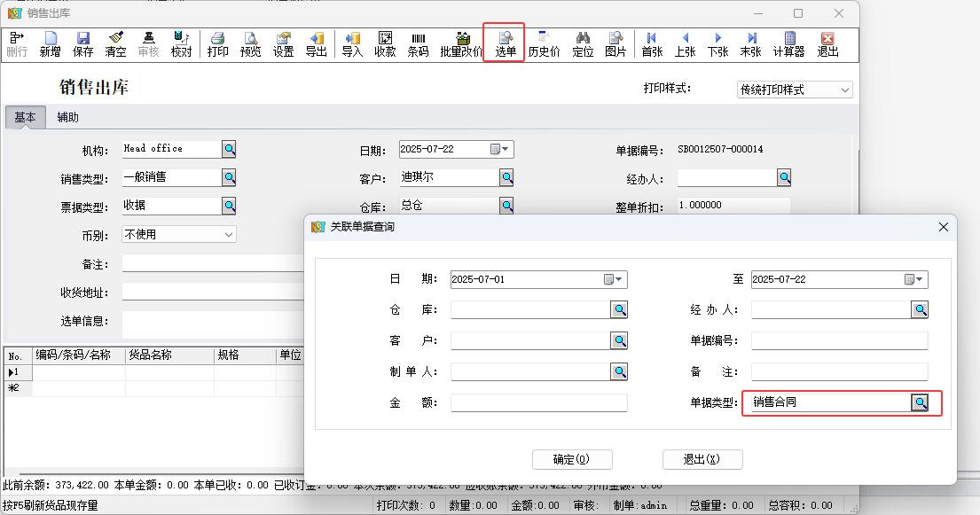Image resolution: width=980 pixels, height=515 pixels.
Task: Expand the 打印样式 dropdown
Action: click(x=844, y=90)
